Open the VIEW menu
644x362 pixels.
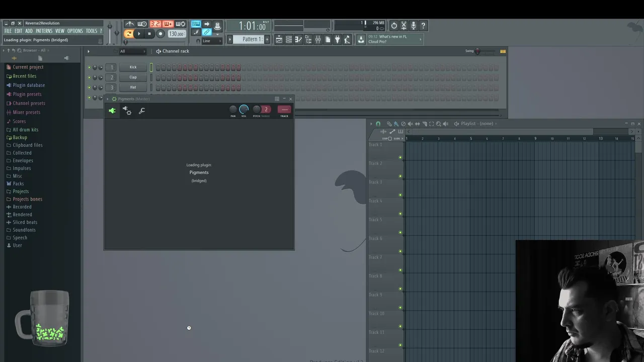60,31
